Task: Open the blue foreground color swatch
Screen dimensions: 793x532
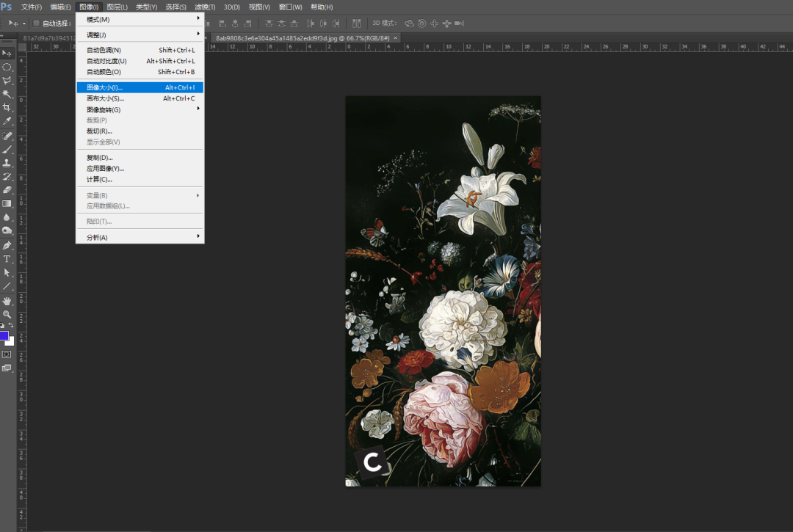Action: point(4,335)
